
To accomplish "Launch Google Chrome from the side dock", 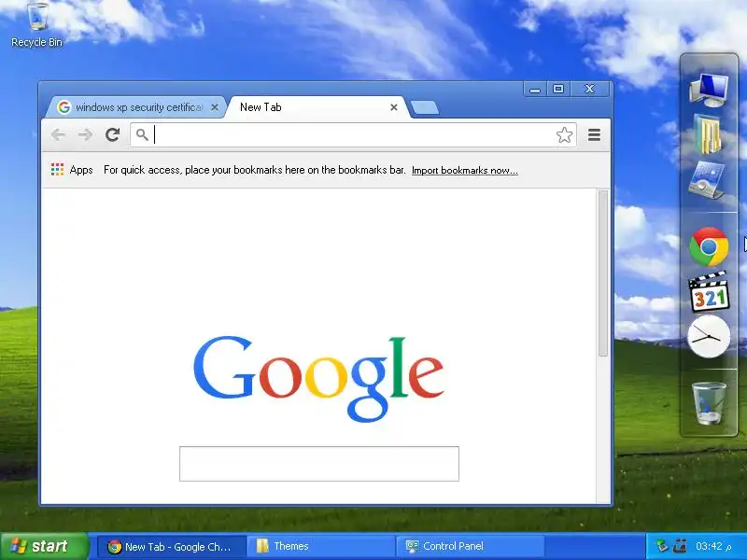I will tap(709, 246).
